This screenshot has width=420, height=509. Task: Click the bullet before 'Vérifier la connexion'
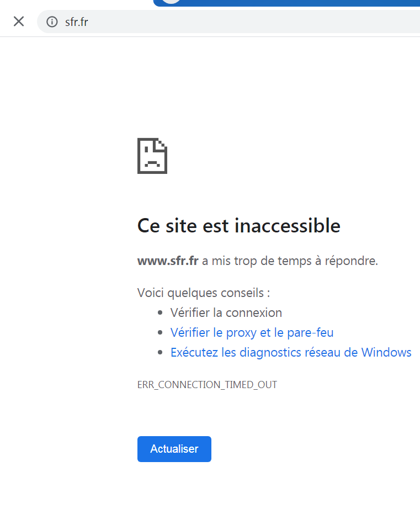point(160,313)
